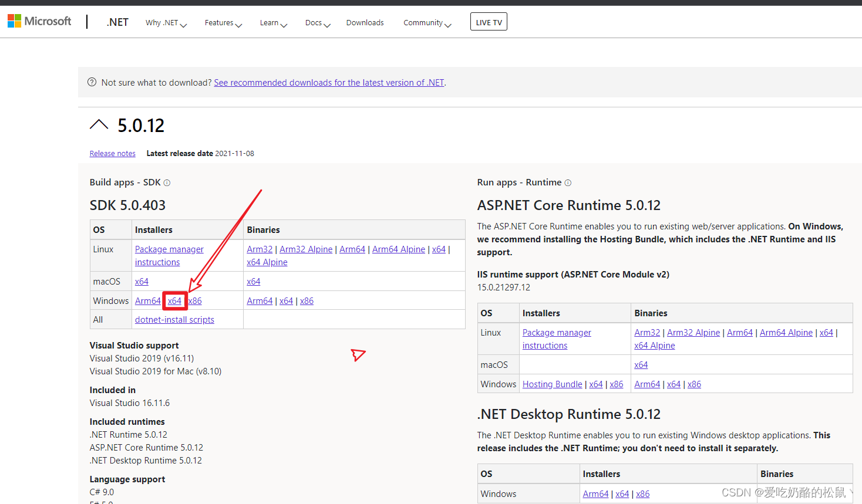Expand the Community menu
This screenshot has height=504, width=862.
pyautogui.click(x=427, y=23)
